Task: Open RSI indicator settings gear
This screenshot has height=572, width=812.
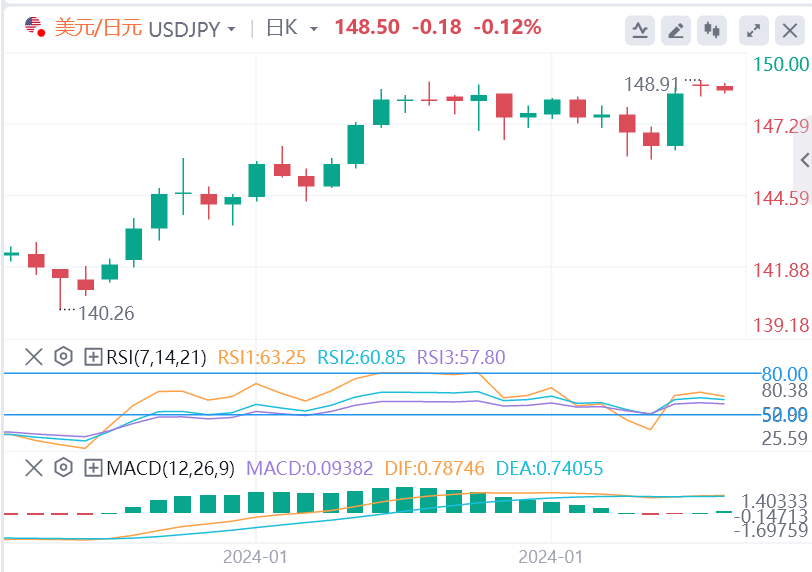Action: 63,356
